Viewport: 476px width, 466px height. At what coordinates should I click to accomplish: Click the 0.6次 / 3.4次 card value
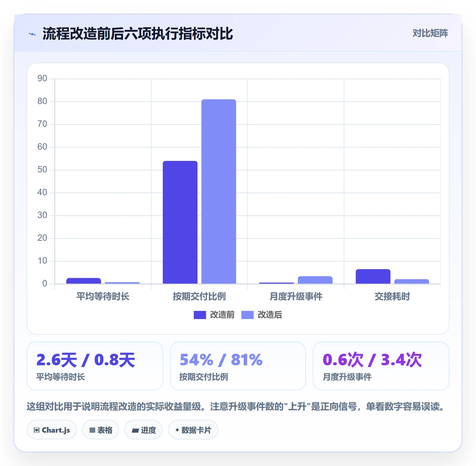tap(372, 360)
